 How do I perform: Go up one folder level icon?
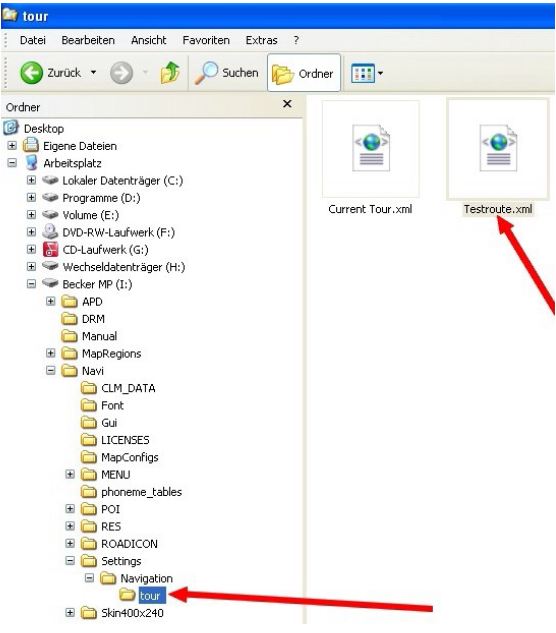point(170,73)
